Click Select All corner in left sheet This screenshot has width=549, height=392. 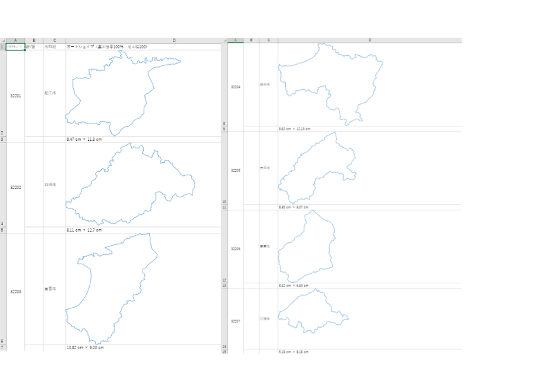[3, 40]
